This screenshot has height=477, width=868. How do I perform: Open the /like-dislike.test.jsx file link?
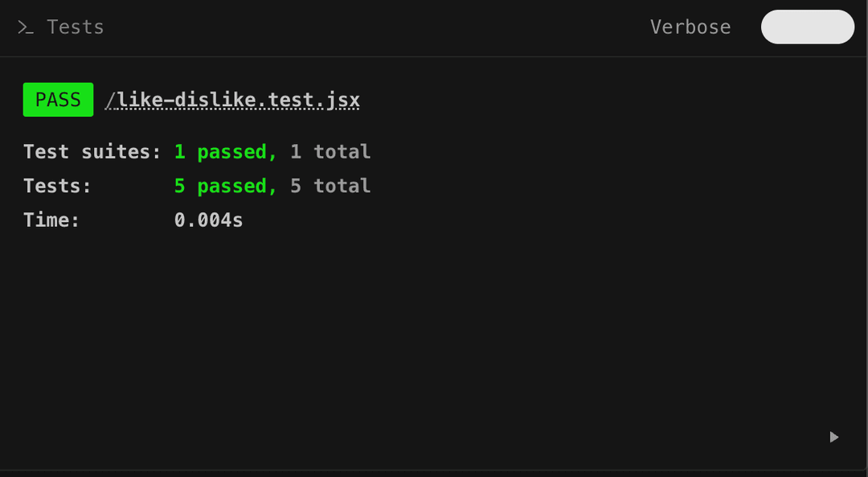coord(233,101)
